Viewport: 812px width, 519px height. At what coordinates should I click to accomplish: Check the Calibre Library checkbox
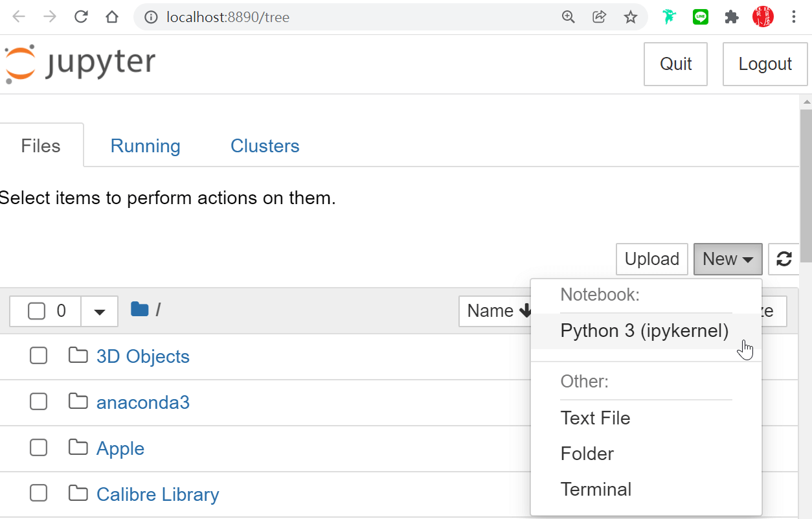point(39,494)
